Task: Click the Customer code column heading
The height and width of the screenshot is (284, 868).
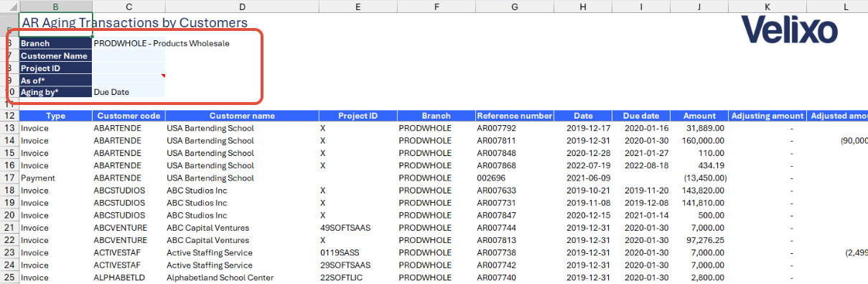Action: tap(129, 116)
